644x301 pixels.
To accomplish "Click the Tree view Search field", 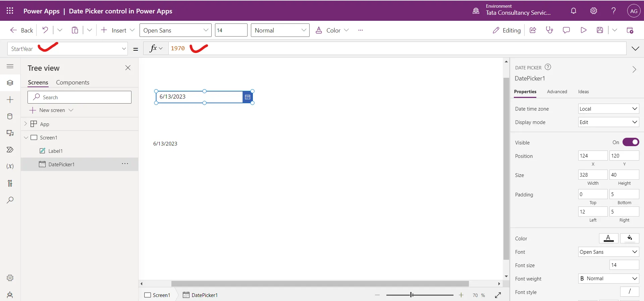I will click(79, 97).
